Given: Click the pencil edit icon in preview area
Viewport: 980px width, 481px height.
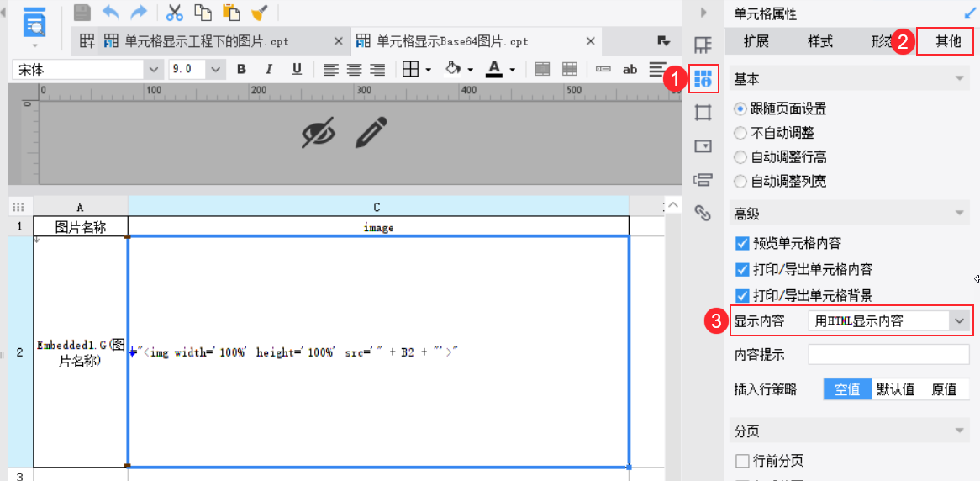Looking at the screenshot, I should click(x=370, y=133).
